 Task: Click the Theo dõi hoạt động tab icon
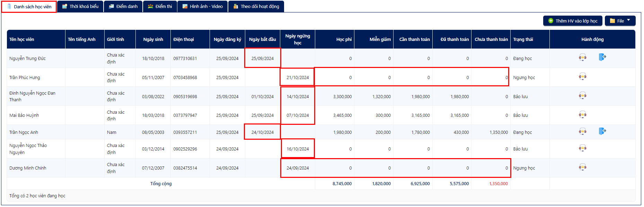pos(236,6)
